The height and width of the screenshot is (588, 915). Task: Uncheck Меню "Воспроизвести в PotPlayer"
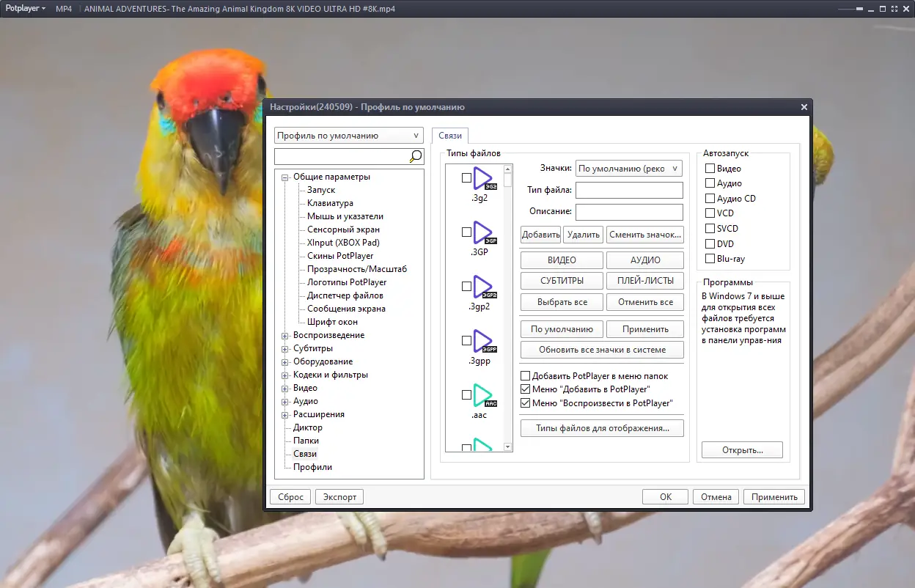click(525, 403)
